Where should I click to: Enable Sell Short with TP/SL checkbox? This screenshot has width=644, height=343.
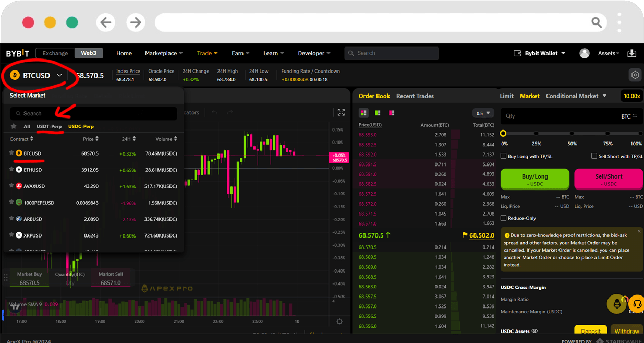(594, 156)
